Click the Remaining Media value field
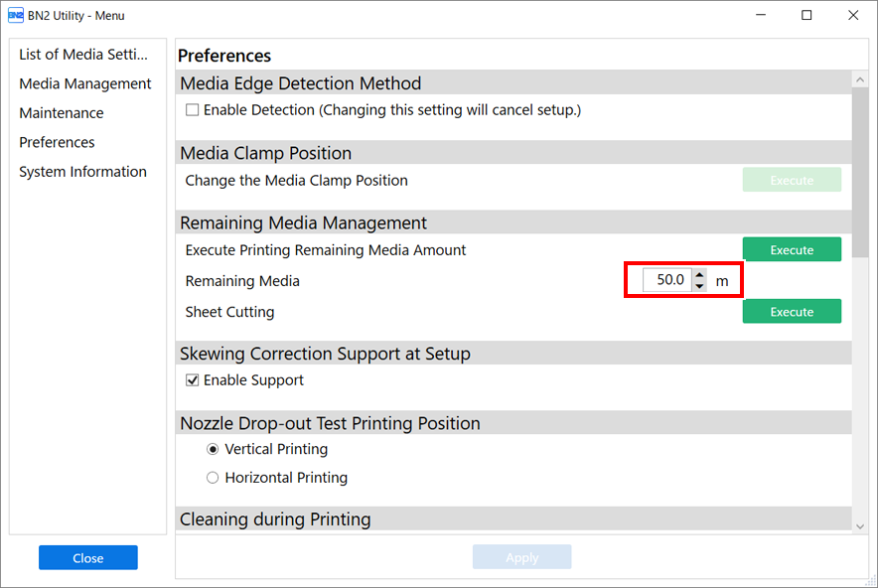 666,279
